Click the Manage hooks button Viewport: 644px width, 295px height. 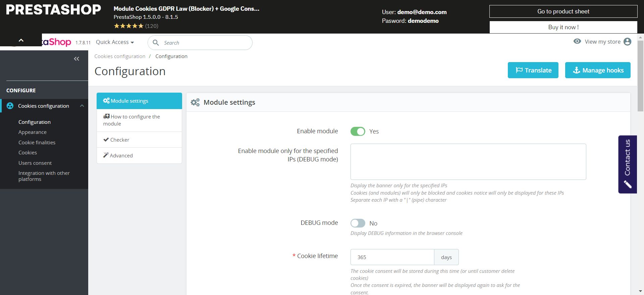point(598,70)
